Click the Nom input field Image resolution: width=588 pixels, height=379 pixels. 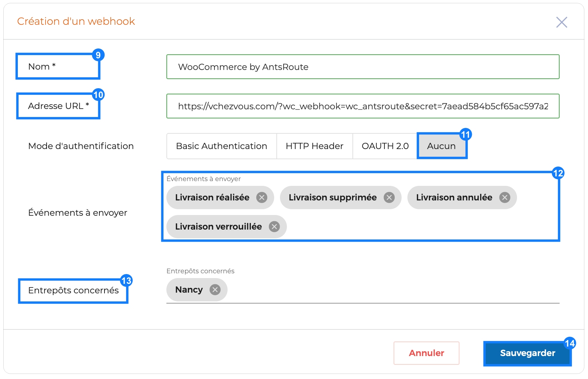click(363, 67)
